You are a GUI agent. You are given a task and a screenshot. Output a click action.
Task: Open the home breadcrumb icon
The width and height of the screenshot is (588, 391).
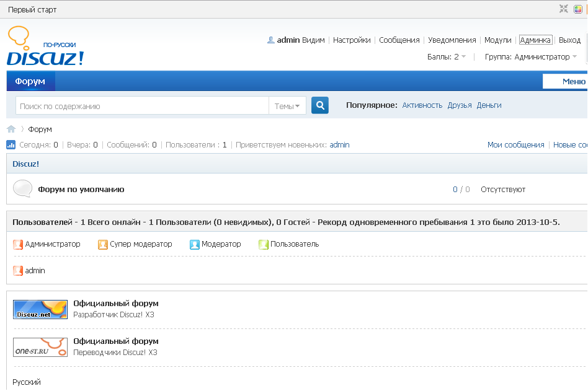click(x=11, y=130)
